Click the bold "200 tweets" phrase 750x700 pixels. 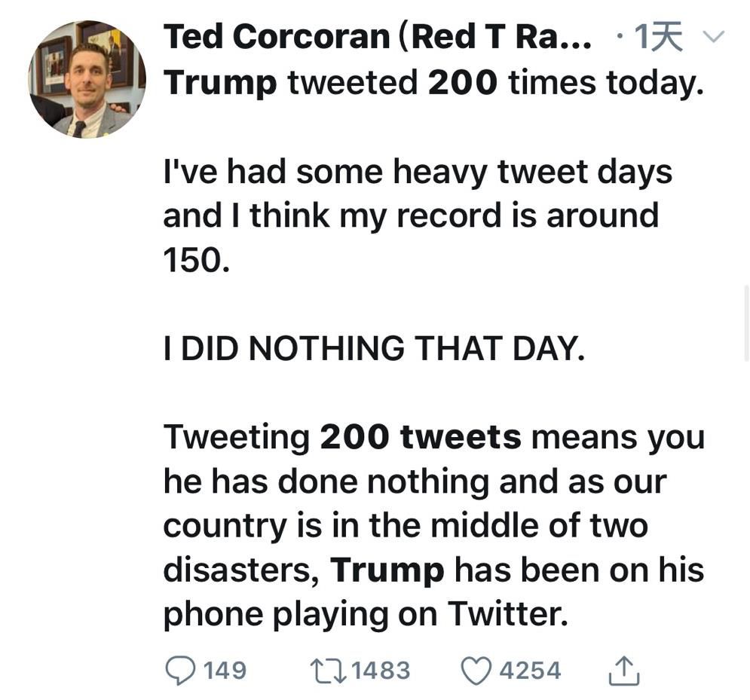click(x=421, y=436)
